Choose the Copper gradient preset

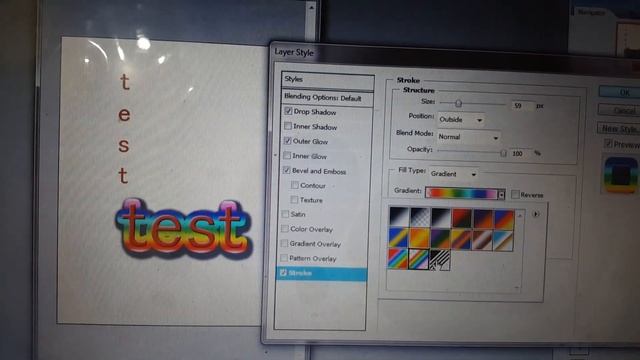pos(482,240)
